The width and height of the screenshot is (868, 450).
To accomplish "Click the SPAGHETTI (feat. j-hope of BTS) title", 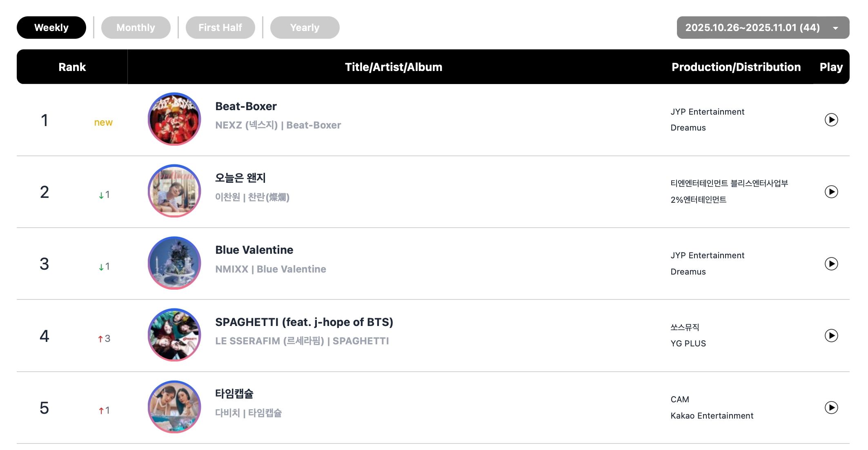I will (x=304, y=322).
